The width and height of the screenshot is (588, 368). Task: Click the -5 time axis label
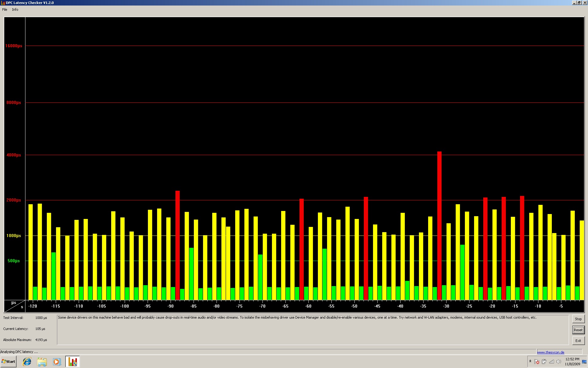coord(561,306)
